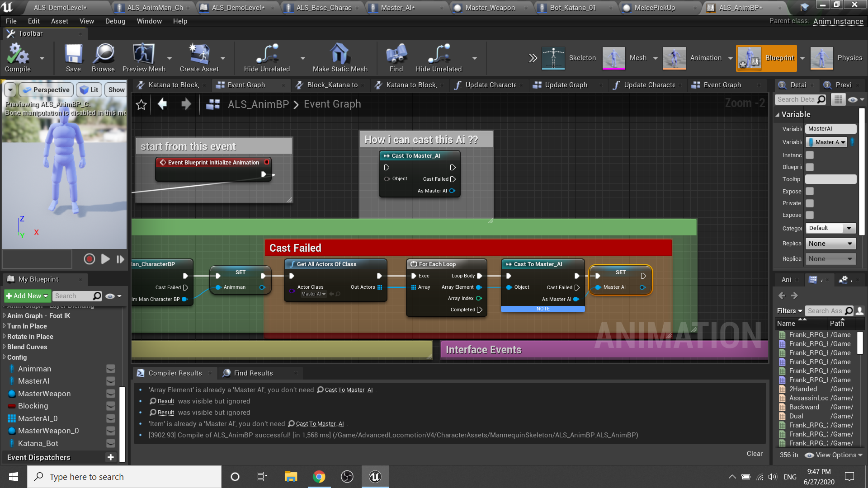The image size is (868, 488).
Task: Open View Options in asset browser
Action: click(x=834, y=455)
